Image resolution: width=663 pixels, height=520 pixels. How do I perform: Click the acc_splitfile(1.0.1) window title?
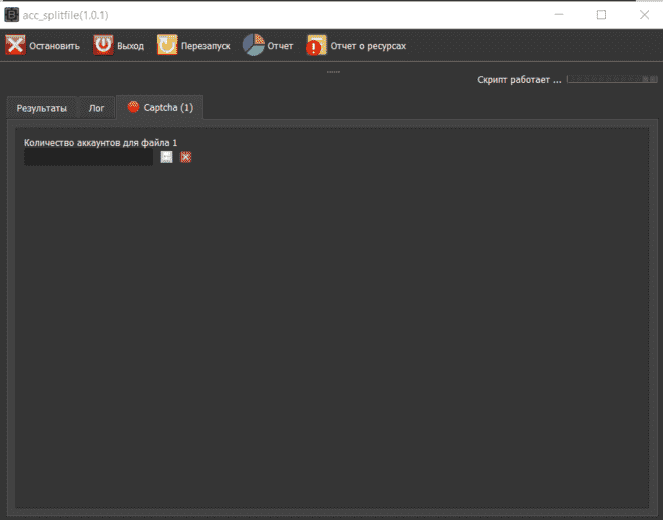[66, 15]
